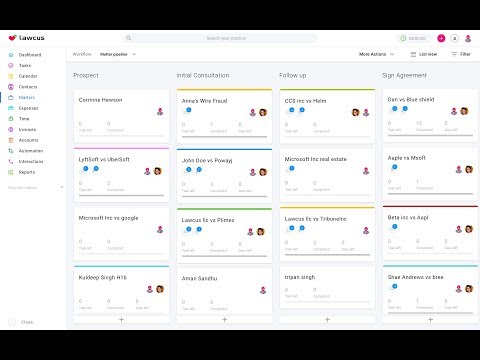Open the CCS Inc vs Helm card
The width and height of the screenshot is (480, 360).
pyautogui.click(x=327, y=116)
